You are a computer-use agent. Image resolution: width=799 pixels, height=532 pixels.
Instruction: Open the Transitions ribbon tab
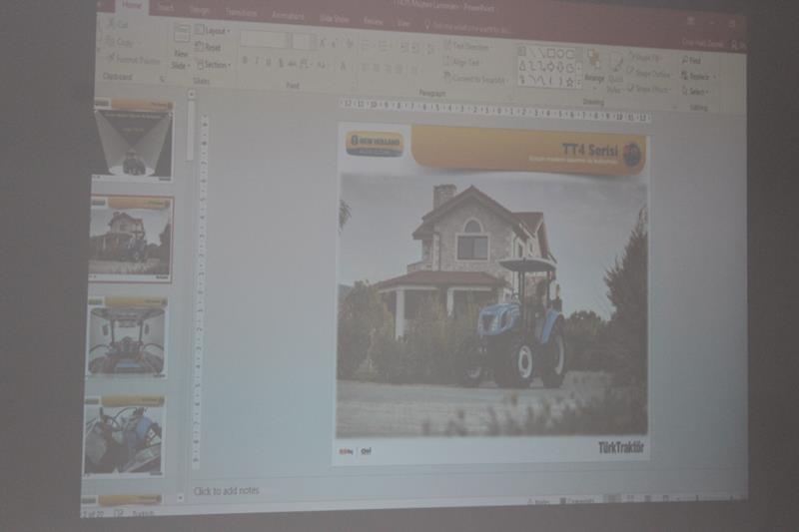click(x=241, y=13)
